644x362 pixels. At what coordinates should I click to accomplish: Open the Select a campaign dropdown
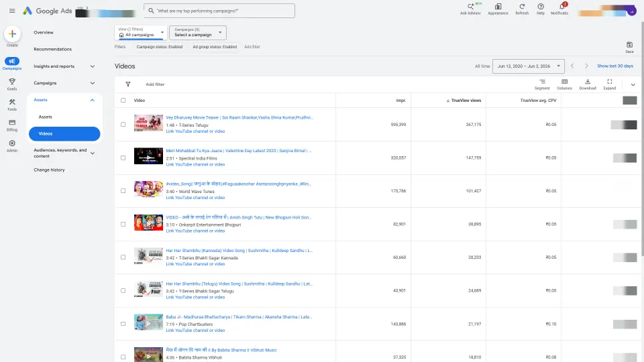point(197,32)
